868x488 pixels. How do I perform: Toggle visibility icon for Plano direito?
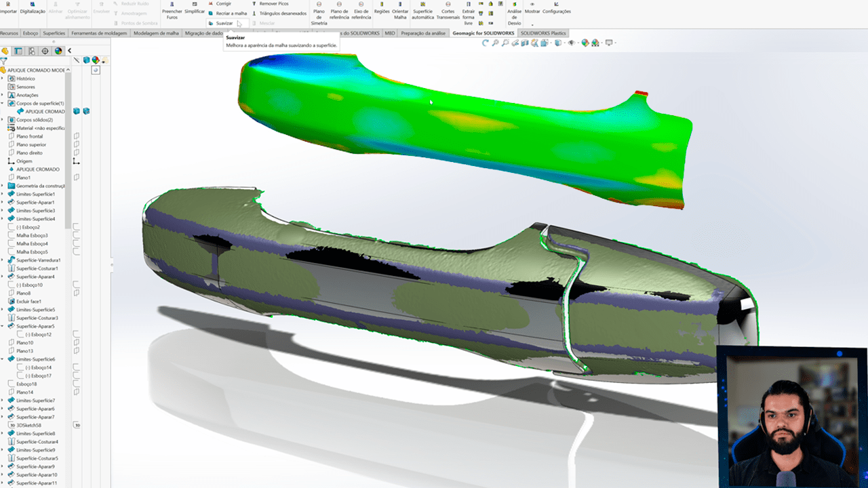coord(77,152)
